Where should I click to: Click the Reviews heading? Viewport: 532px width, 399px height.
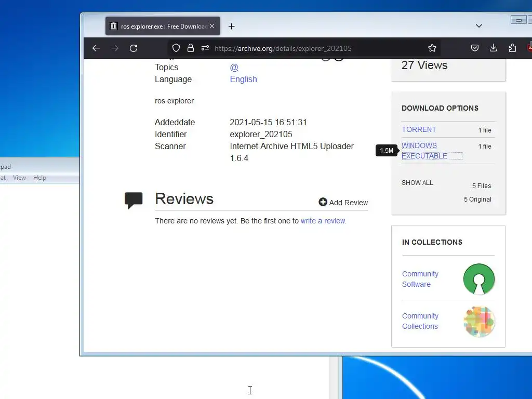[x=184, y=198]
